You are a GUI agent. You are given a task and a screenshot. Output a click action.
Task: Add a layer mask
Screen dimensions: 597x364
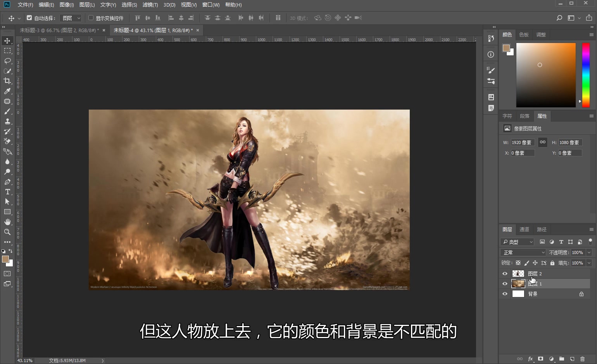(540, 359)
